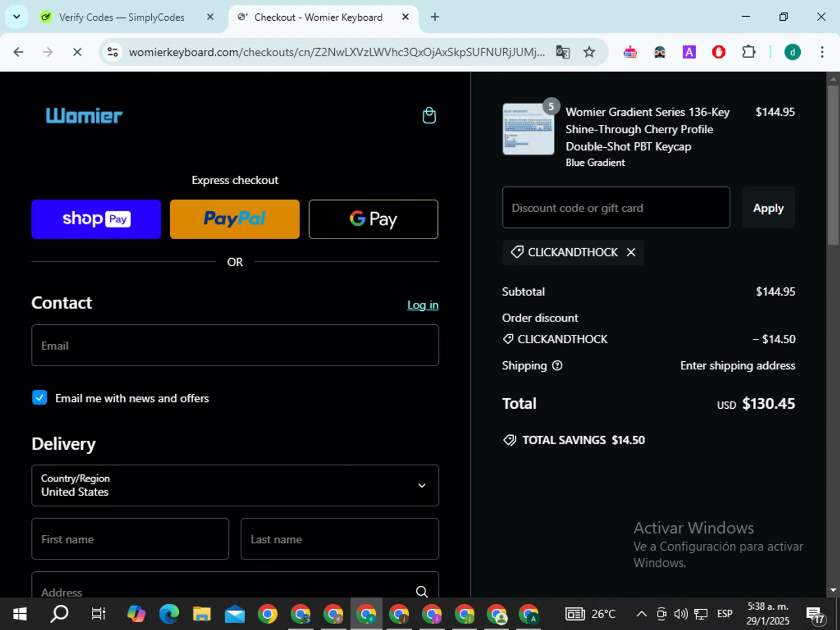Click the scrollbar down arrow
This screenshot has height=630, width=840.
pyautogui.click(x=833, y=590)
